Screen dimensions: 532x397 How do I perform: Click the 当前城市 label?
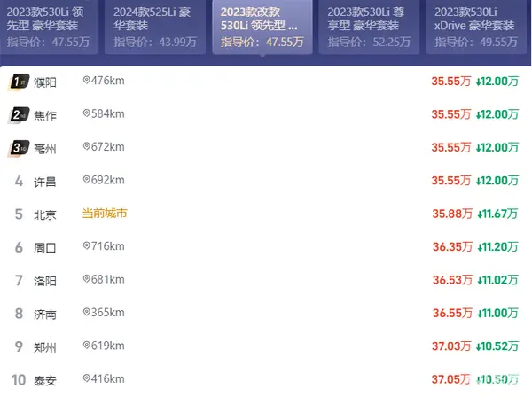click(105, 214)
